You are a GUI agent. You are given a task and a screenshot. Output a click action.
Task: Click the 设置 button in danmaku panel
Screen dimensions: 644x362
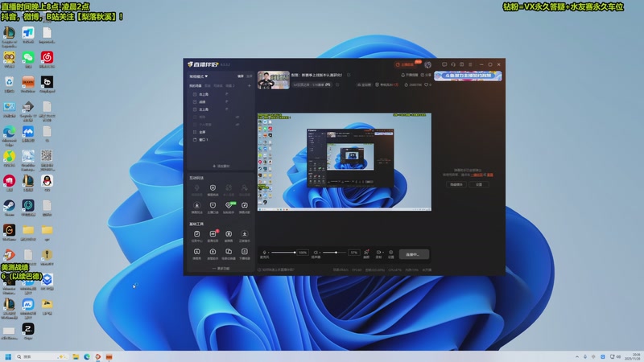pos(479,185)
